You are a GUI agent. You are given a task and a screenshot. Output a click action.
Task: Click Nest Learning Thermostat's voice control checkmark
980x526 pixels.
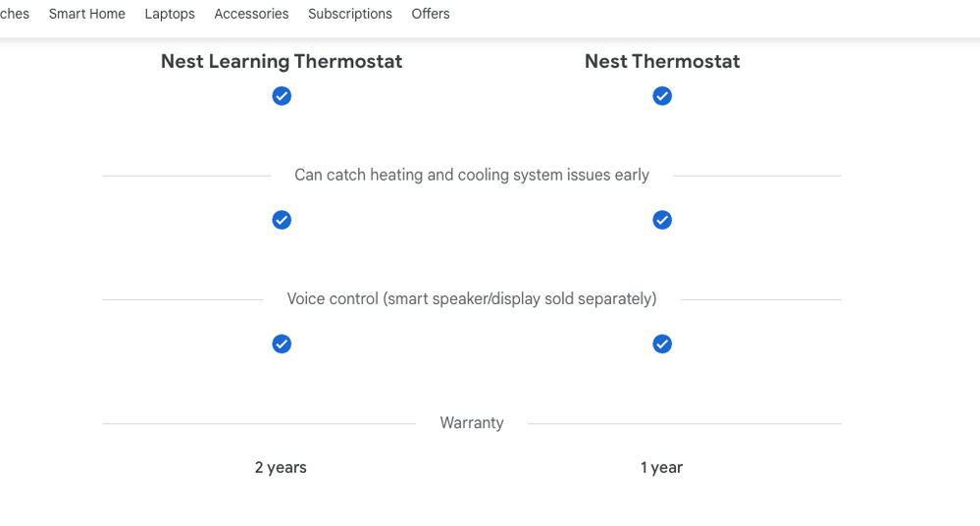[x=282, y=343]
